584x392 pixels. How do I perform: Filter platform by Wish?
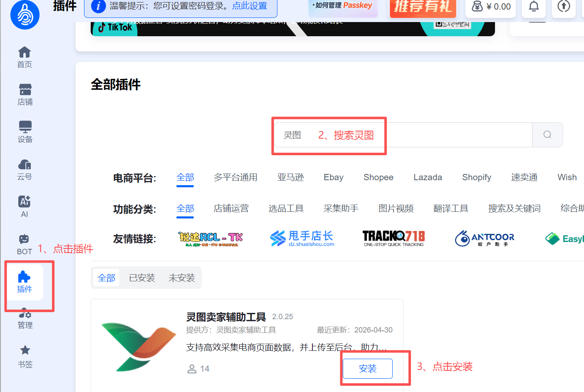click(567, 177)
